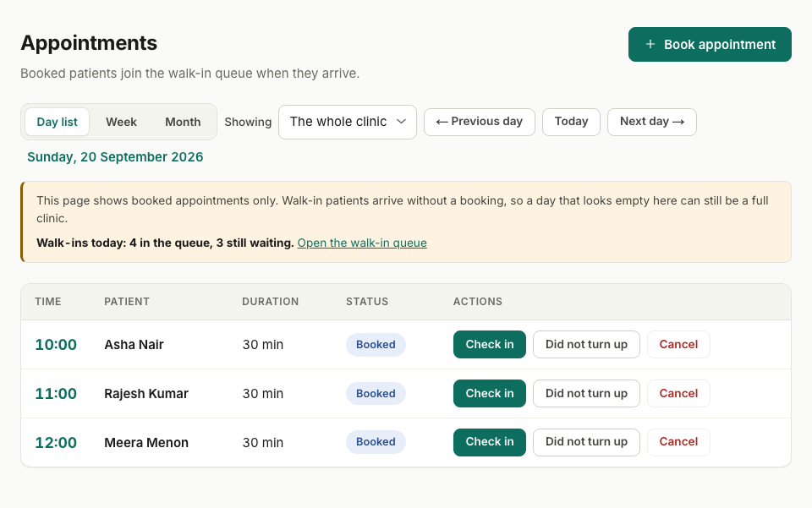
Task: Open the whole clinic dropdown chevron
Action: pyautogui.click(x=401, y=122)
